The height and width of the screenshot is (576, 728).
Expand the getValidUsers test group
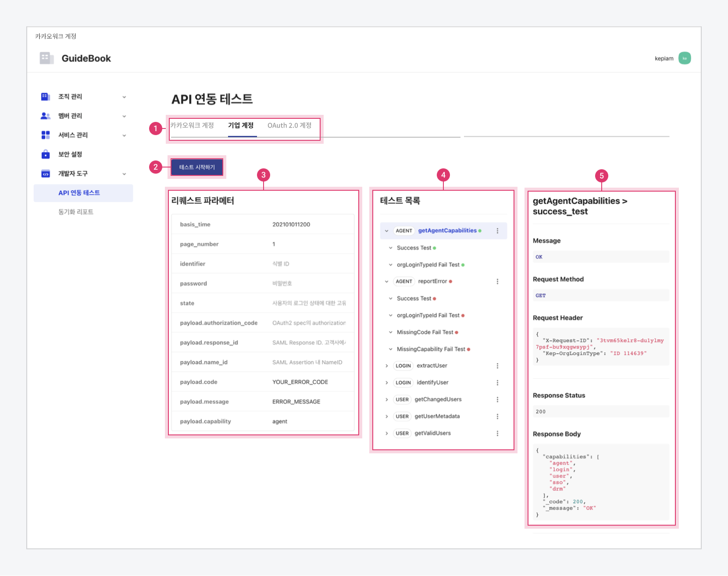tap(386, 433)
